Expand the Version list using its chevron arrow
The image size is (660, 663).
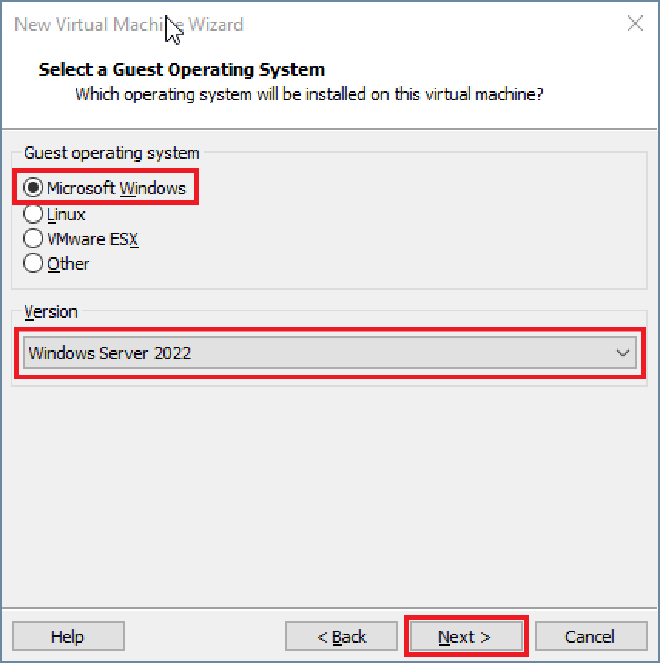pos(623,352)
